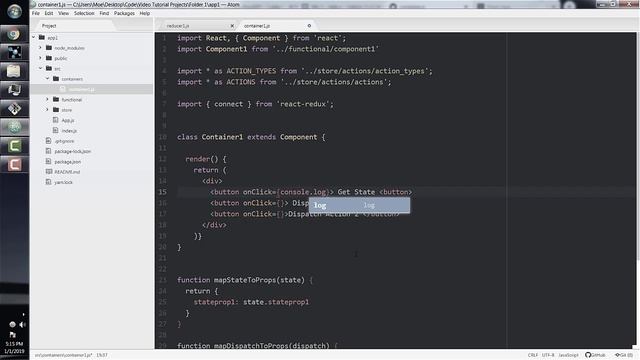Open the red Camtasia recorder taskbar icon
This screenshot has height=360, width=640.
[x=14, y=164]
